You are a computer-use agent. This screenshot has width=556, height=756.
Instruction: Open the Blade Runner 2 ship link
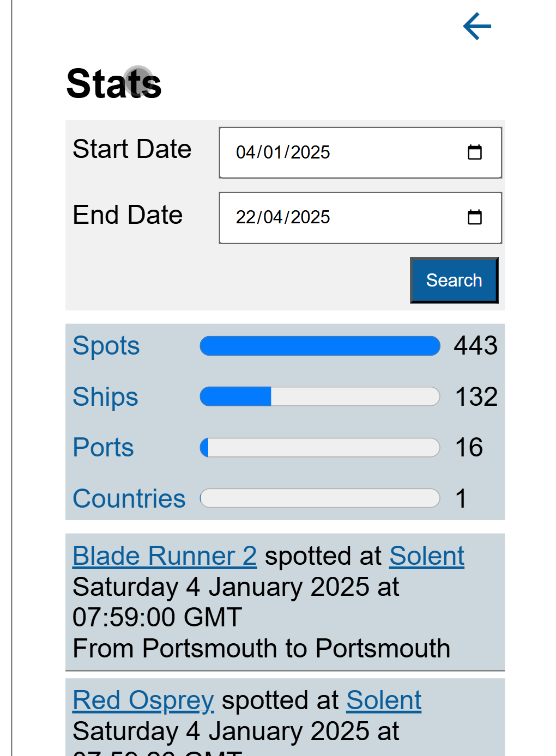point(165,556)
